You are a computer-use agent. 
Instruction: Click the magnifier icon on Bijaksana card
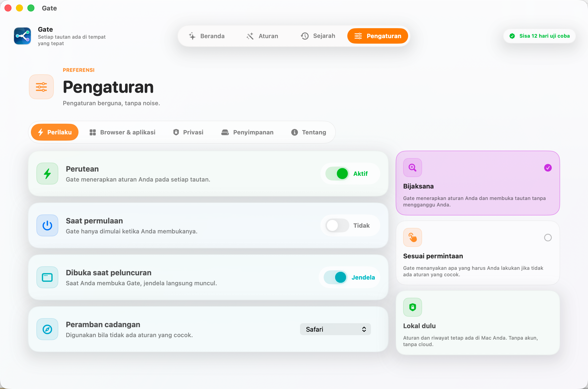(x=413, y=168)
